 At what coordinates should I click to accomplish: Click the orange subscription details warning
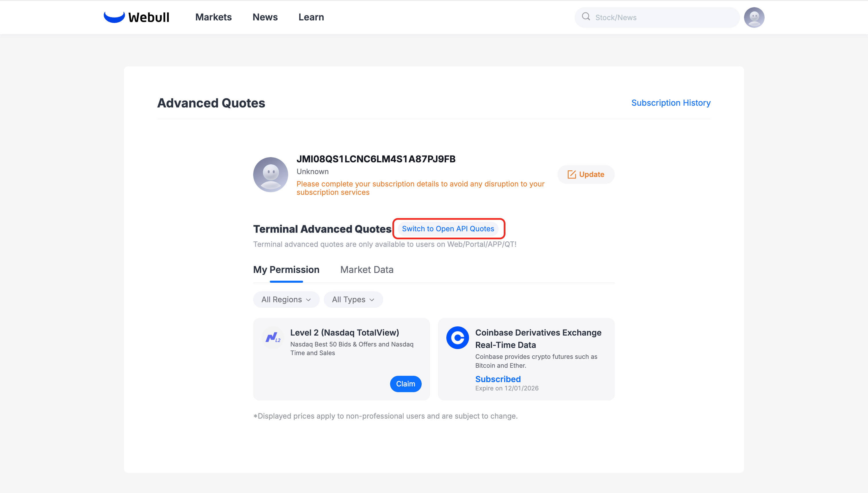(421, 188)
